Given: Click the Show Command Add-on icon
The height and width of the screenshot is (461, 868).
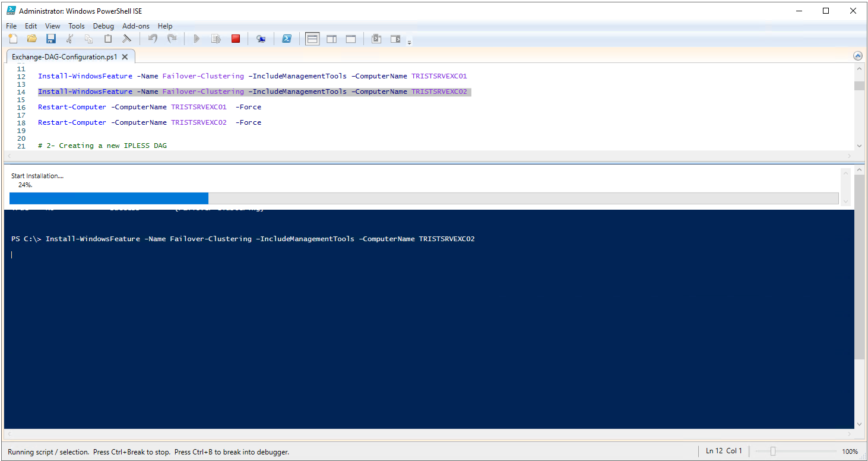Looking at the screenshot, I should (395, 39).
